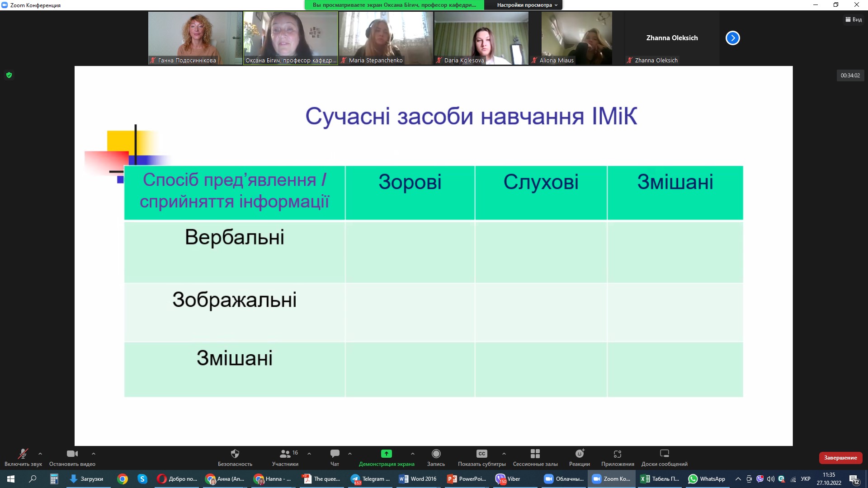Open the Reactions smiley icon
This screenshot has width=868, height=488.
click(x=579, y=454)
